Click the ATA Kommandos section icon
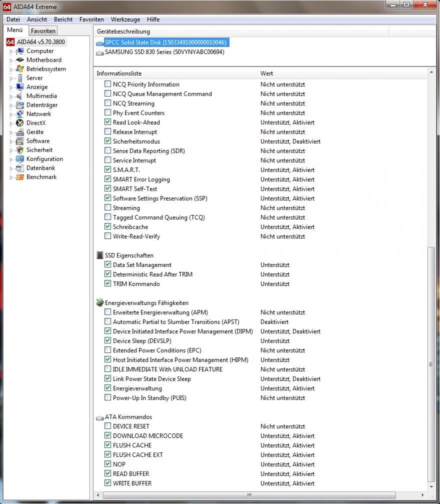The image size is (440, 504). point(100,417)
